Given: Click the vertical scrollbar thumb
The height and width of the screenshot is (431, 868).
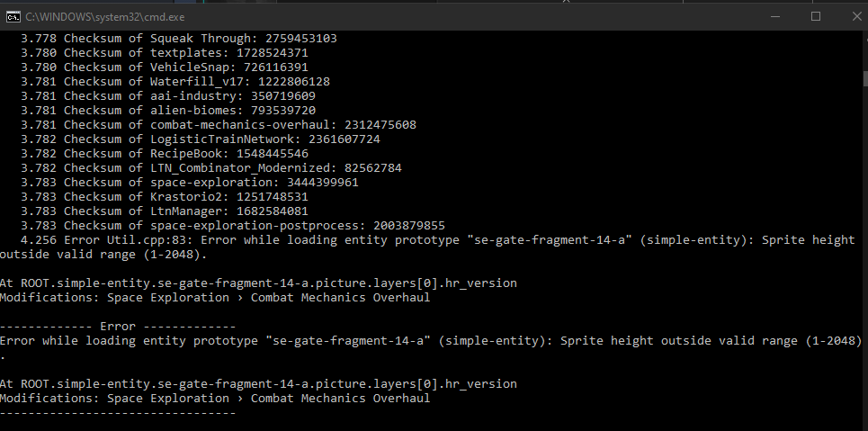Looking at the screenshot, I should pyautogui.click(x=865, y=78).
